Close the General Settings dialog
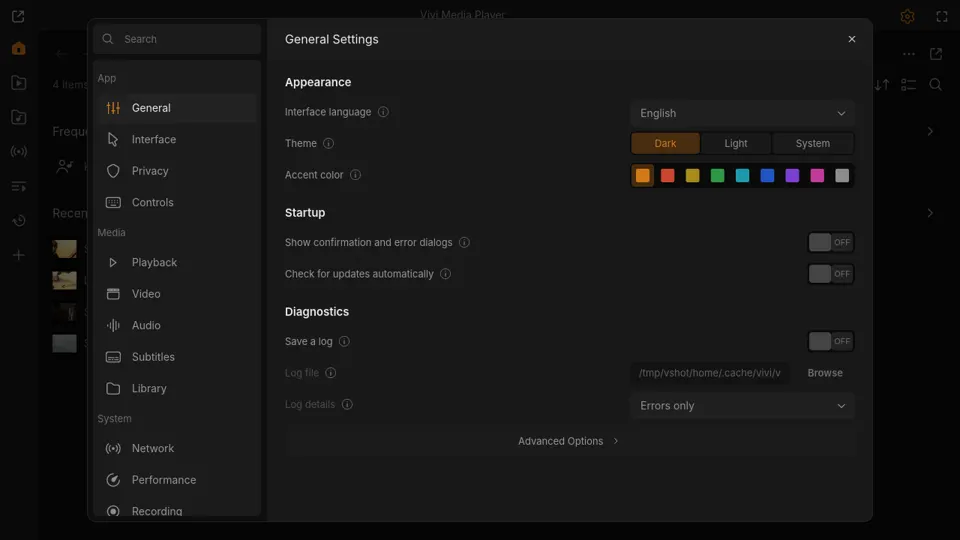This screenshot has height=540, width=960. tap(852, 39)
